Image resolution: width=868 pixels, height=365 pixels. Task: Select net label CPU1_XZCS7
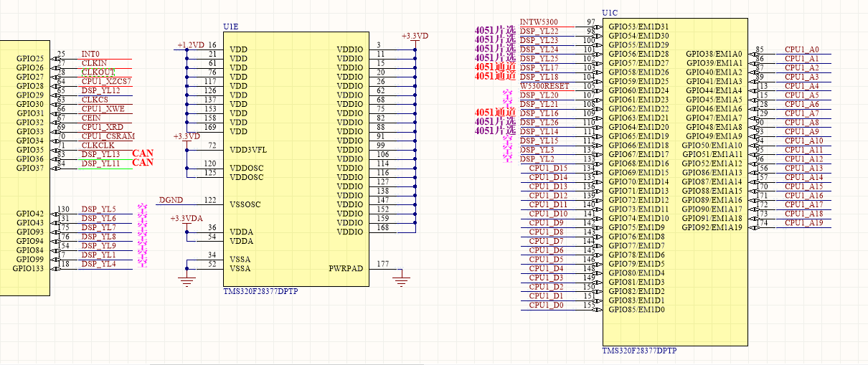(106, 82)
